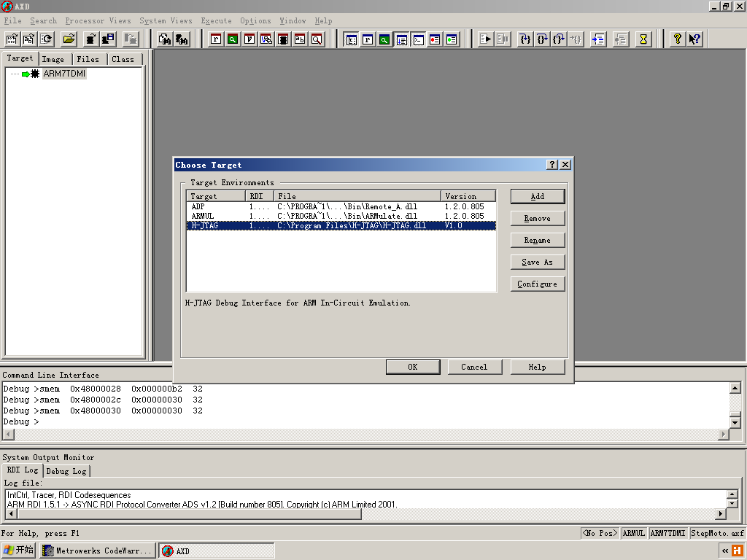Image resolution: width=747 pixels, height=560 pixels.
Task: Open the Processor Views menu
Action: pyautogui.click(x=98, y=21)
